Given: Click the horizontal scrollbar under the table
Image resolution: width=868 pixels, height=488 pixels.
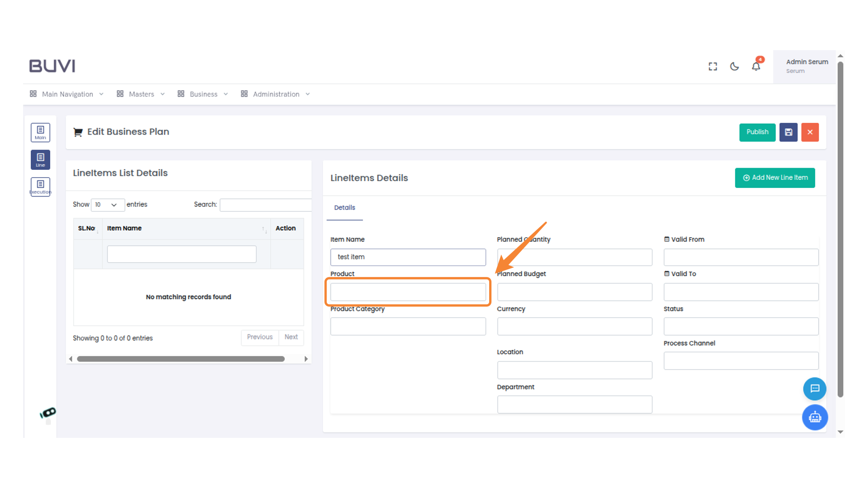Looking at the screenshot, I should pyautogui.click(x=181, y=359).
